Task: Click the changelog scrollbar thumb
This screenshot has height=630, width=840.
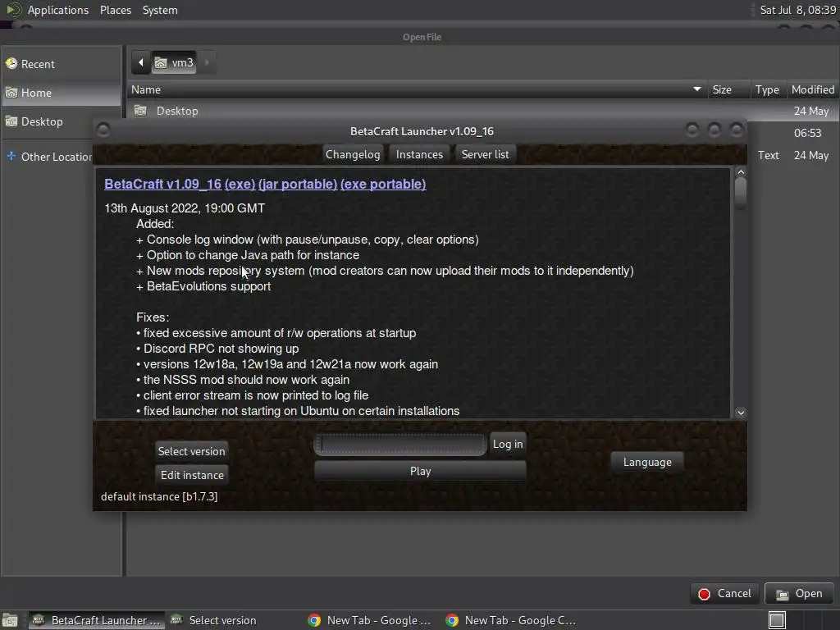Action: point(741,194)
